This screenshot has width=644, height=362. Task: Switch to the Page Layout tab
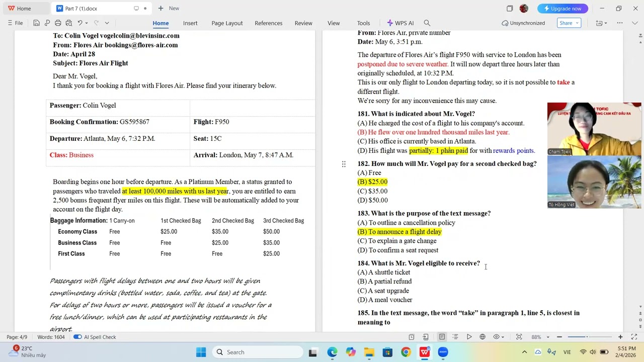(x=227, y=23)
